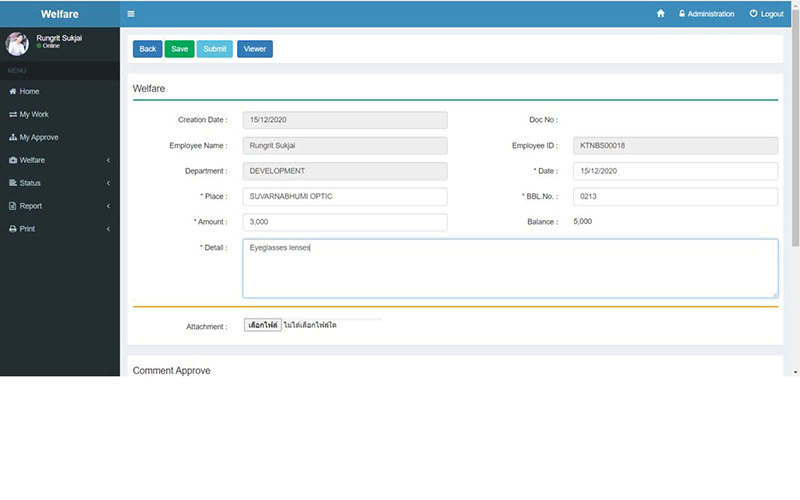Click the choose file attachment button
This screenshot has height=500, width=800.
click(x=263, y=325)
